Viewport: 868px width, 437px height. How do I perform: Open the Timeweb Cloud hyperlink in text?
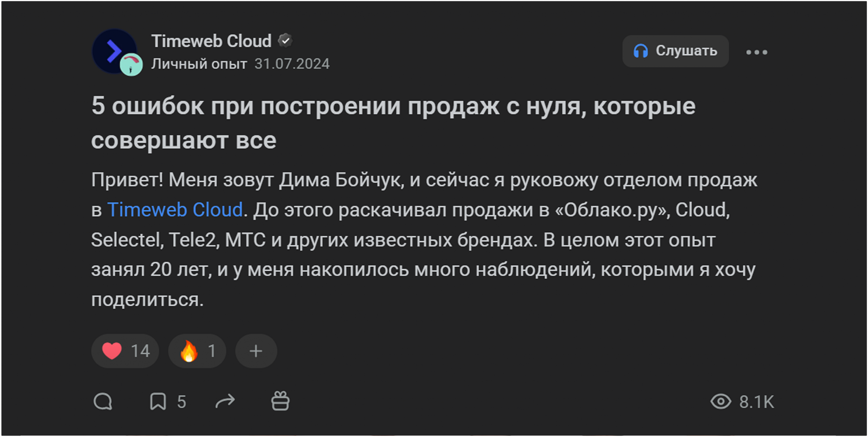click(x=175, y=210)
